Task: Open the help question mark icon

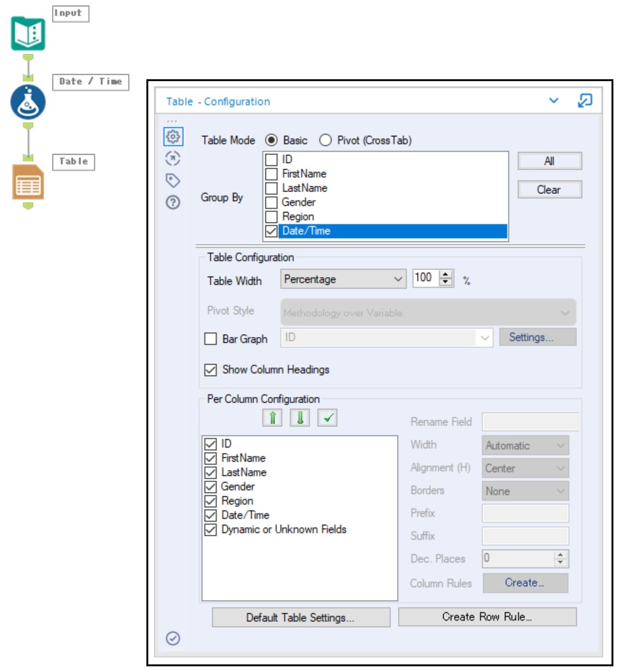Action: point(173,202)
